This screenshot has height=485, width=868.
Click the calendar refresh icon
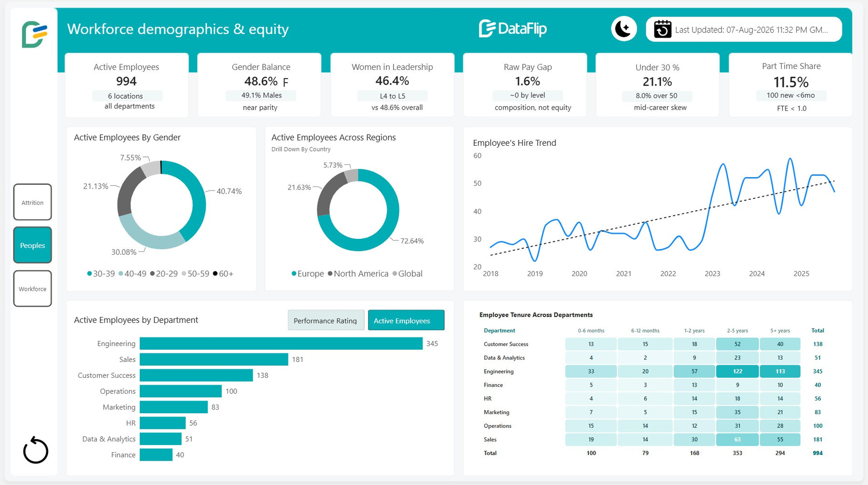coord(663,29)
